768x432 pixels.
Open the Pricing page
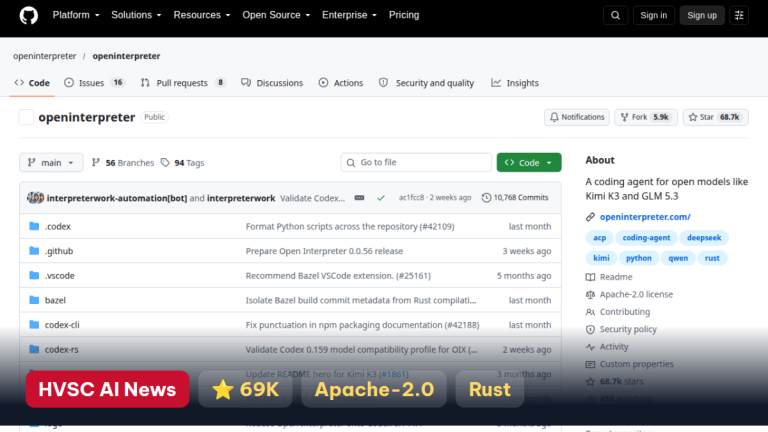tap(404, 15)
